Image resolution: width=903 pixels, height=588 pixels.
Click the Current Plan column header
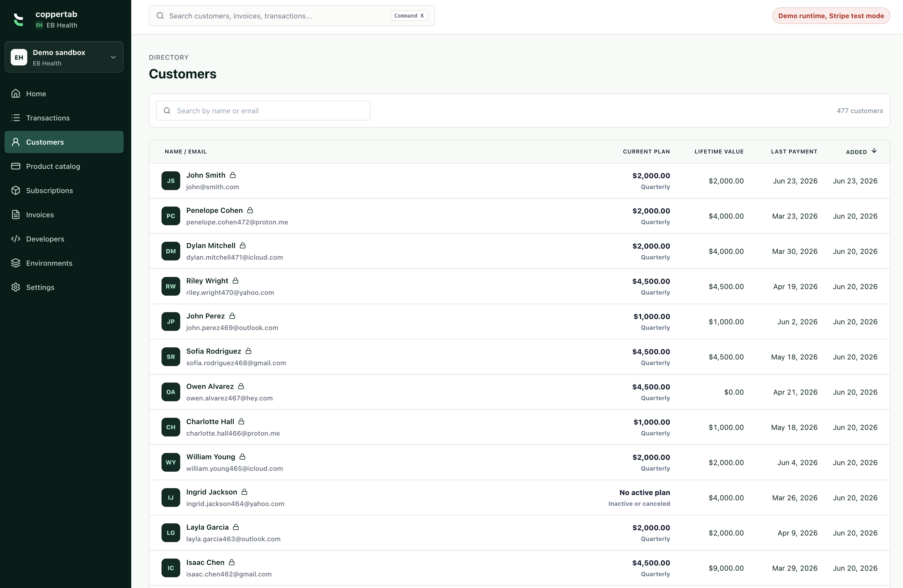(646, 151)
